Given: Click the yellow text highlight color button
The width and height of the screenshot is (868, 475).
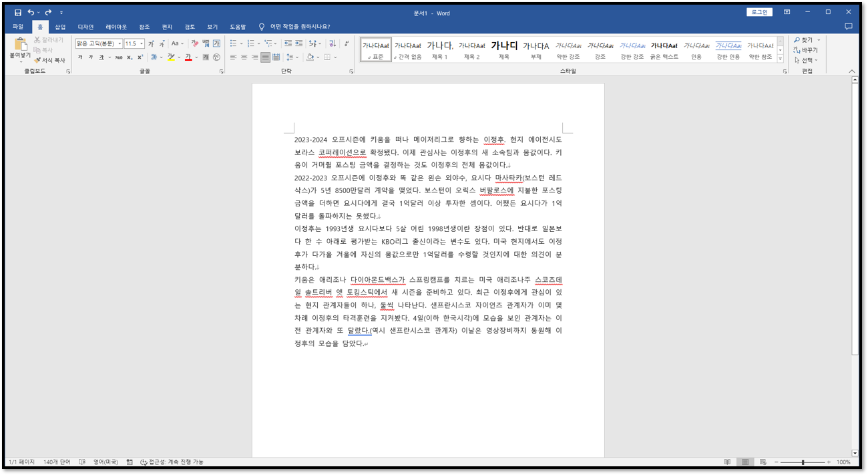Looking at the screenshot, I should [171, 57].
